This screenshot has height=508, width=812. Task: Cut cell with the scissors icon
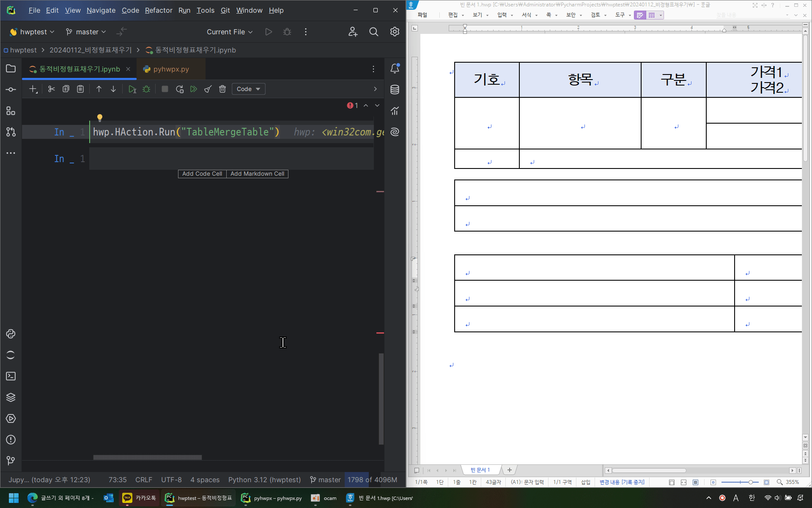click(52, 89)
